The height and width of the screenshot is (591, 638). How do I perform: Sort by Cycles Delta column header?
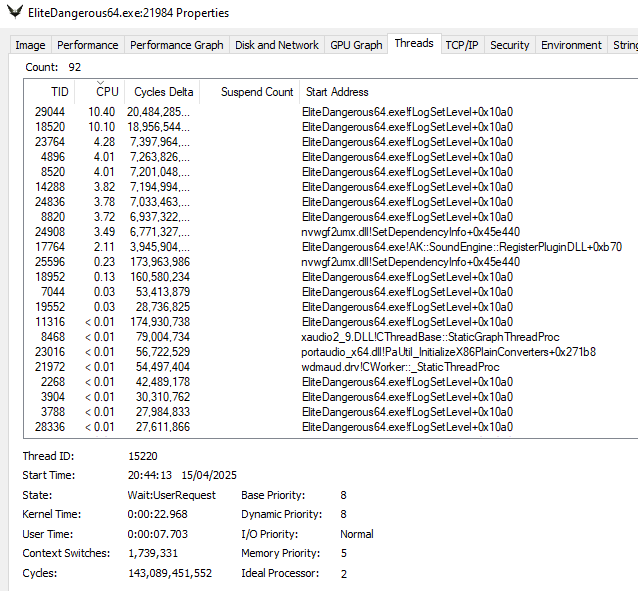pos(162,92)
